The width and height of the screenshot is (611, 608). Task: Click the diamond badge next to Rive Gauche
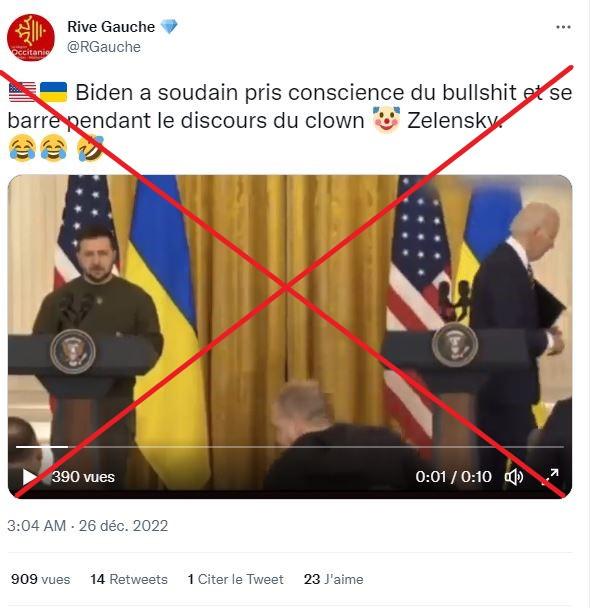tap(169, 27)
